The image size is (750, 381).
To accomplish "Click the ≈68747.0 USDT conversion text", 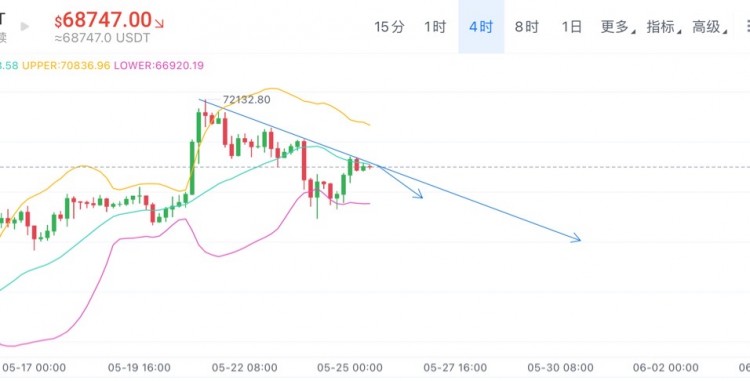I will tap(102, 38).
